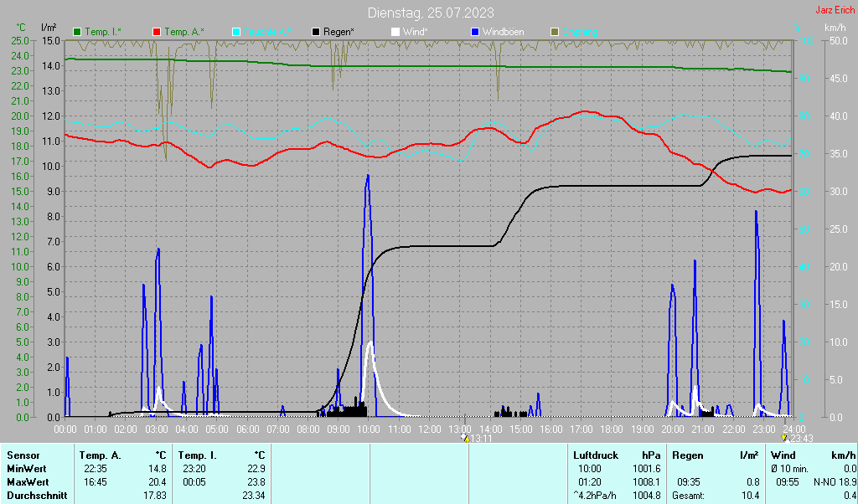Click the '22.9' indoor minimum value
The width and height of the screenshot is (858, 504).
(x=256, y=469)
